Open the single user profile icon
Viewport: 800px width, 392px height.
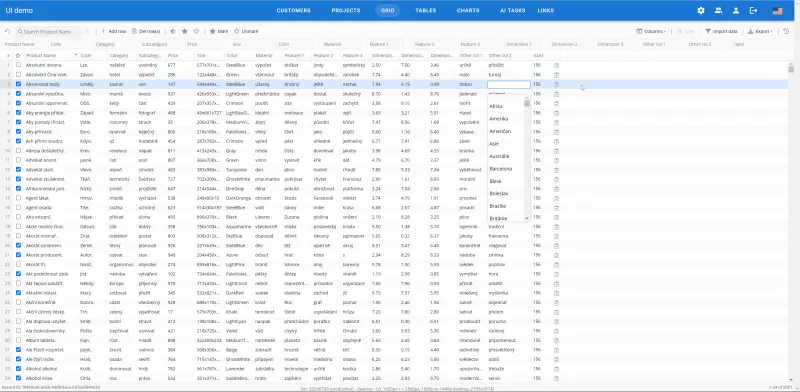(x=736, y=10)
